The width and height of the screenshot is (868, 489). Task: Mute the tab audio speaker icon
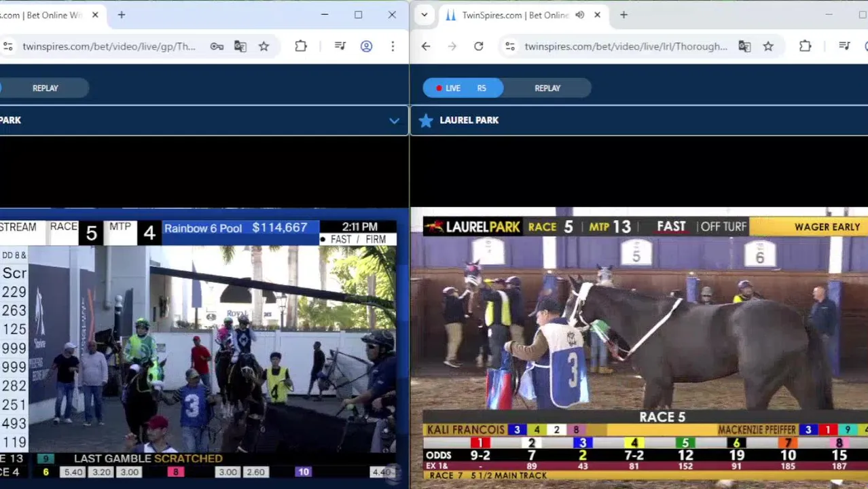pyautogui.click(x=579, y=15)
